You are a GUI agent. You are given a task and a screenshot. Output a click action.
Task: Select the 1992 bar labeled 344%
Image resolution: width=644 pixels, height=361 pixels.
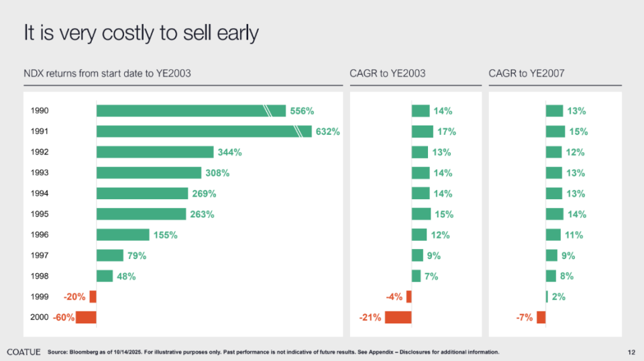point(155,152)
